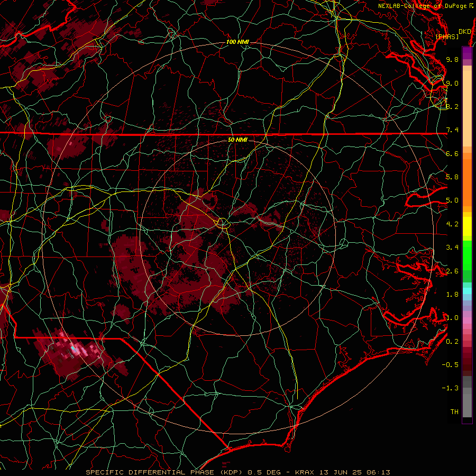Pick the purple top of the color bar
The image size is (476, 476).
tap(467, 53)
